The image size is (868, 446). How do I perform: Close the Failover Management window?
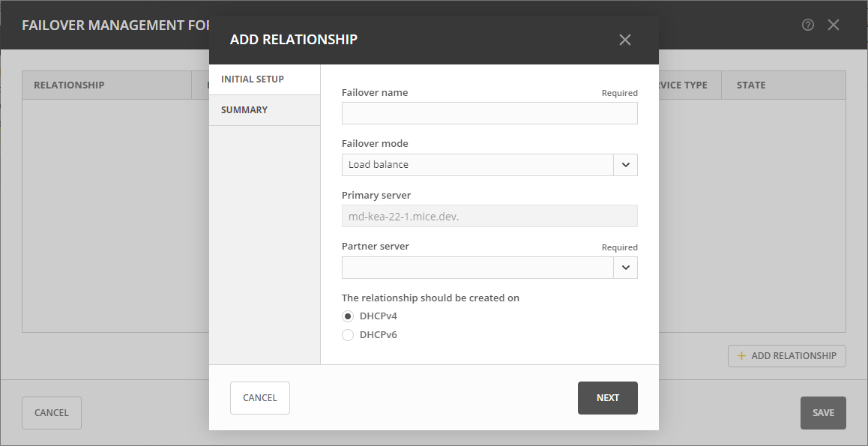(x=834, y=25)
